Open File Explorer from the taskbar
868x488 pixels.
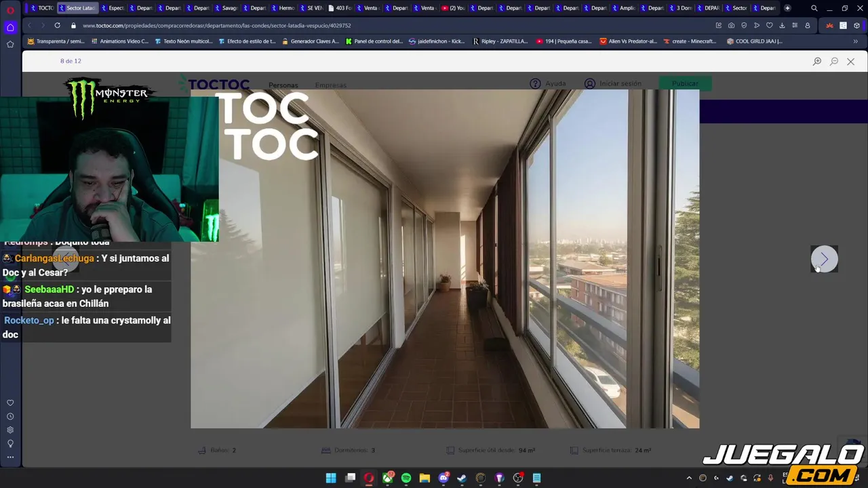(x=425, y=478)
